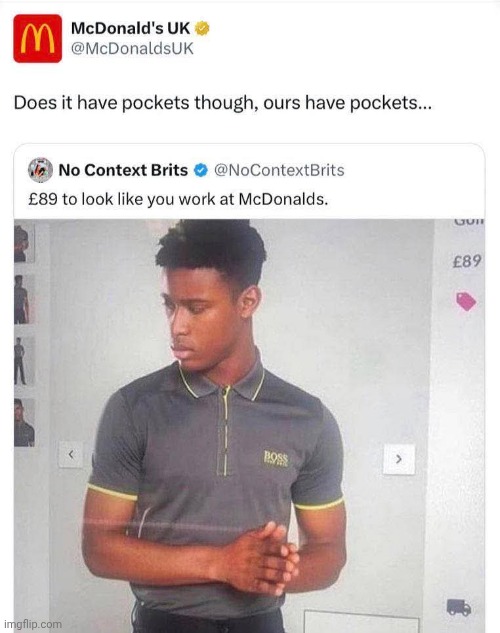Viewport: 500px width, 633px height.
Task: Click the next image arrow on product photo
Action: (399, 459)
